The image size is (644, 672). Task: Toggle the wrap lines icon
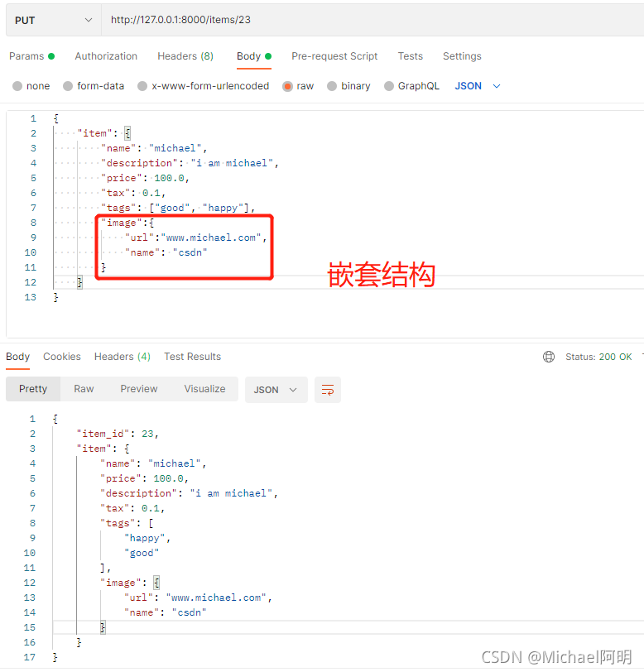pos(328,390)
